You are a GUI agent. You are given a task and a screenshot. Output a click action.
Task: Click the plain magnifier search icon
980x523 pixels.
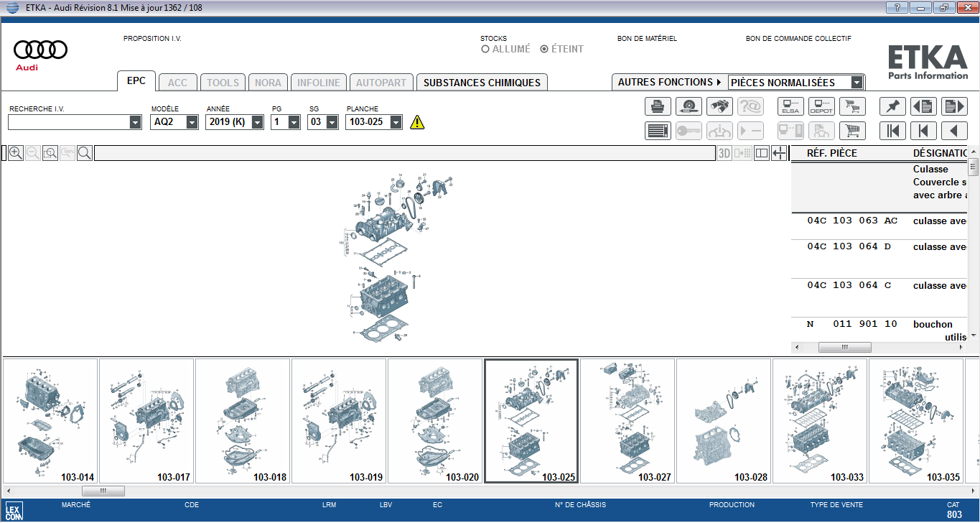(84, 153)
